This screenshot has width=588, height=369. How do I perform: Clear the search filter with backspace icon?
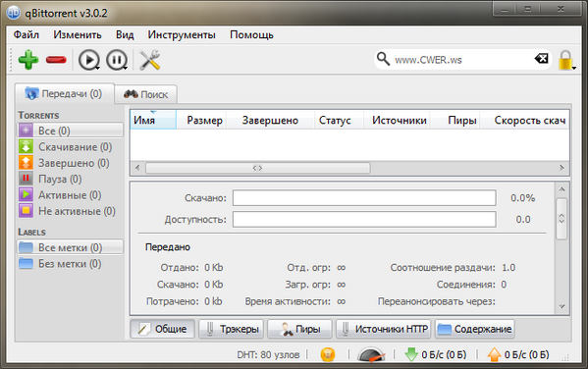542,59
